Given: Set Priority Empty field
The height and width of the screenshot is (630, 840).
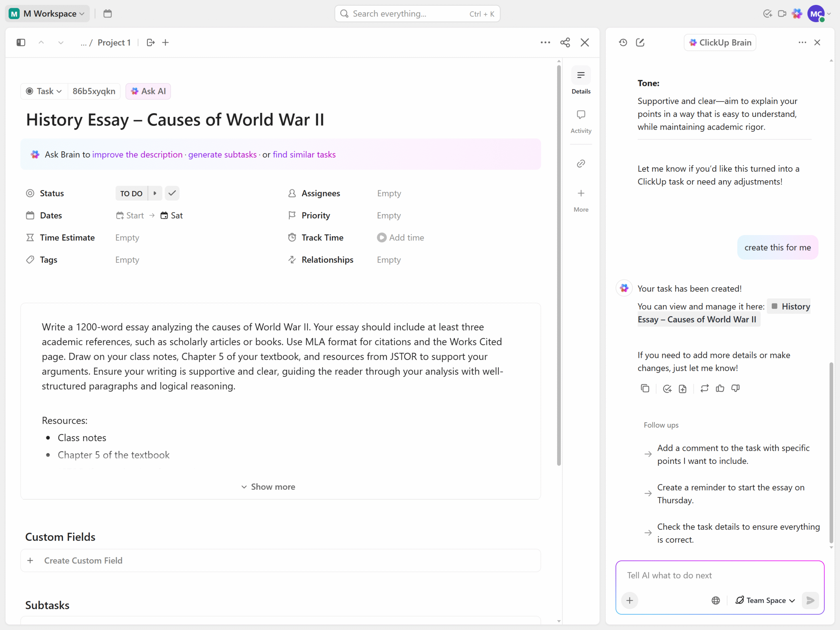Looking at the screenshot, I should [x=389, y=215].
